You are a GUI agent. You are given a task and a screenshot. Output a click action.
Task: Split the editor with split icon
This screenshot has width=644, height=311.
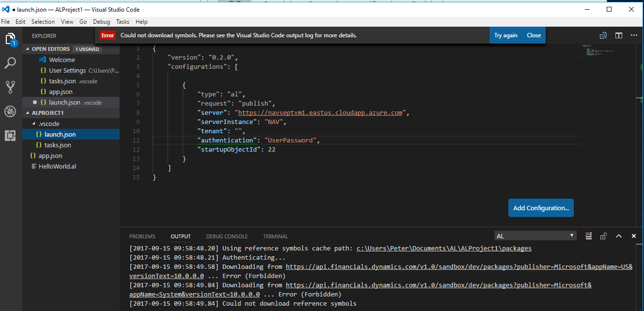tap(619, 35)
